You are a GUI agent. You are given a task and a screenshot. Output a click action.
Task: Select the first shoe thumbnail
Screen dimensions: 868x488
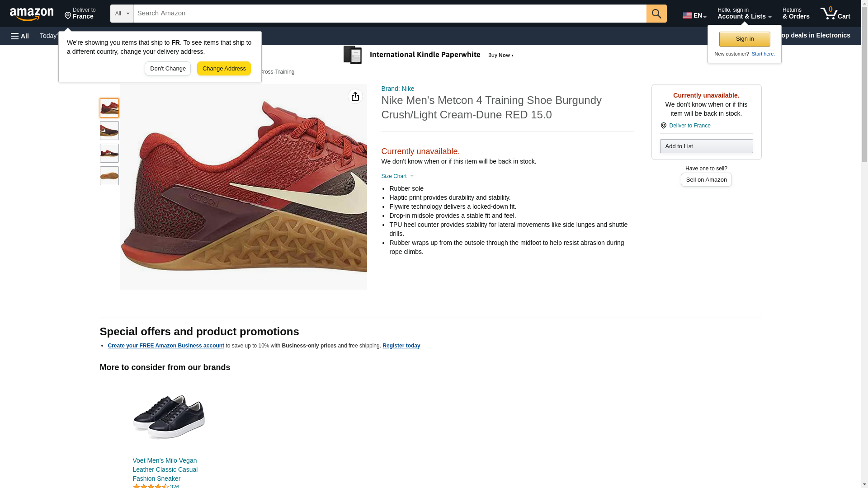tap(109, 108)
